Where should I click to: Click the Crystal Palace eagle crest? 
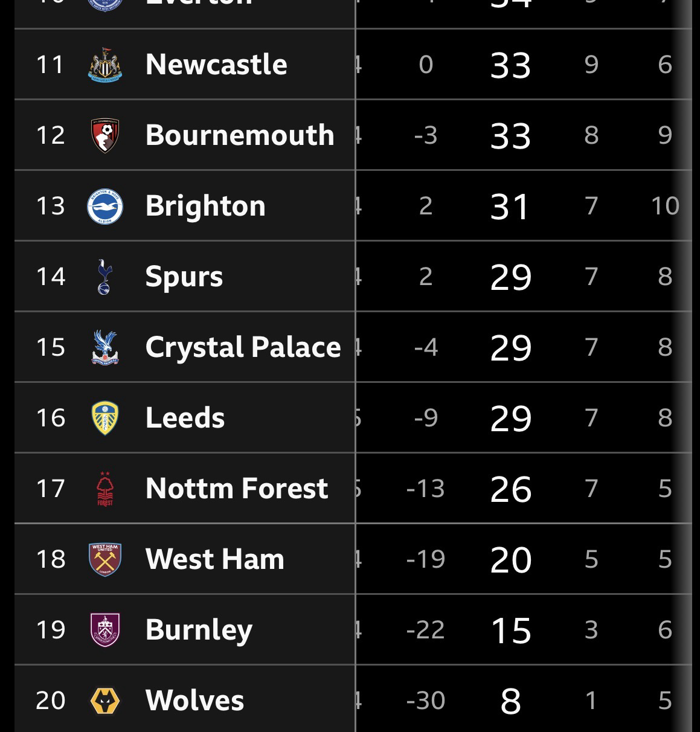point(105,347)
